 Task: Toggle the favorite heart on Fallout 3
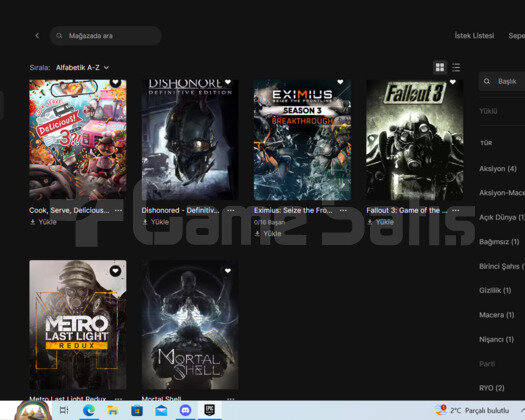(x=453, y=82)
